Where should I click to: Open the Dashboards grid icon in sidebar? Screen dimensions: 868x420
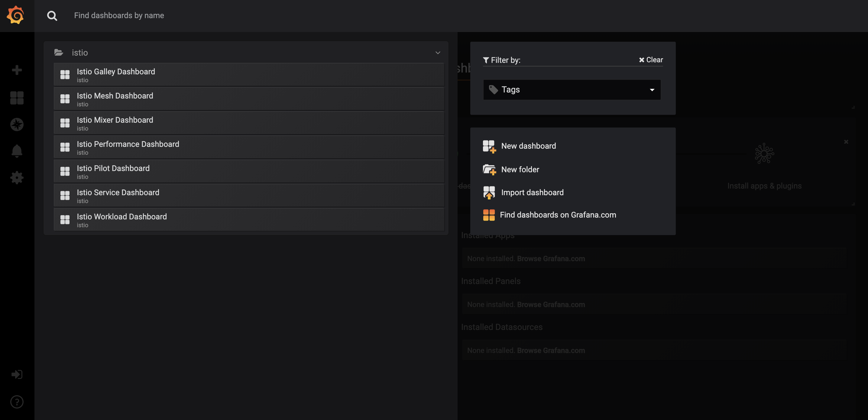click(x=17, y=98)
